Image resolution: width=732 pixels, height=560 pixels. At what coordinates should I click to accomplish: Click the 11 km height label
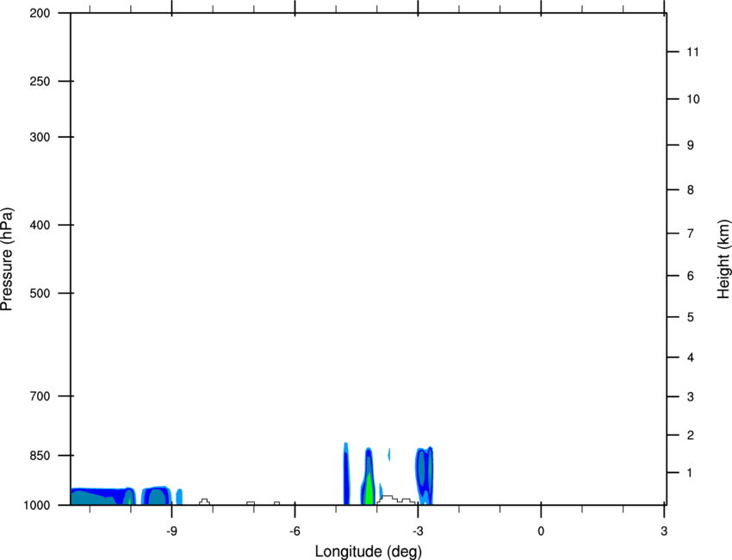coord(692,52)
